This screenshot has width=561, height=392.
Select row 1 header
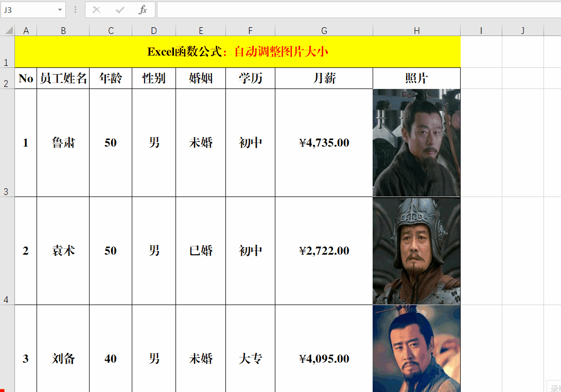(7, 52)
